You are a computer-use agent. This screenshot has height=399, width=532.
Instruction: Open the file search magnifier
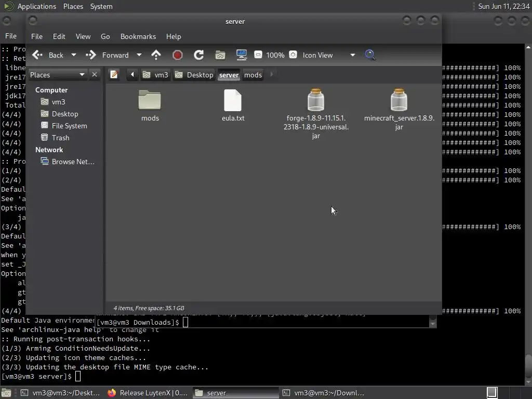[370, 55]
